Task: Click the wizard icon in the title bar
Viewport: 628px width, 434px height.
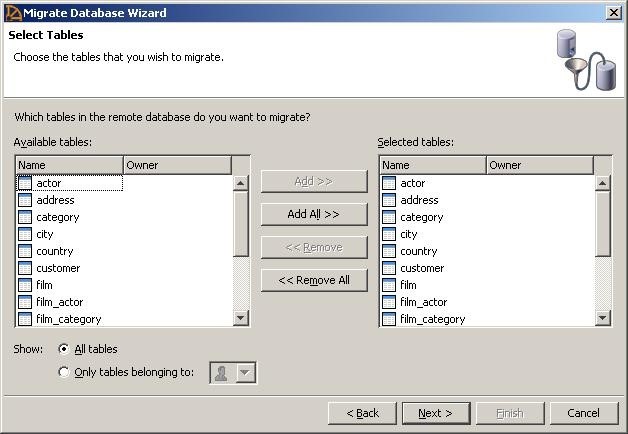Action: [12, 12]
